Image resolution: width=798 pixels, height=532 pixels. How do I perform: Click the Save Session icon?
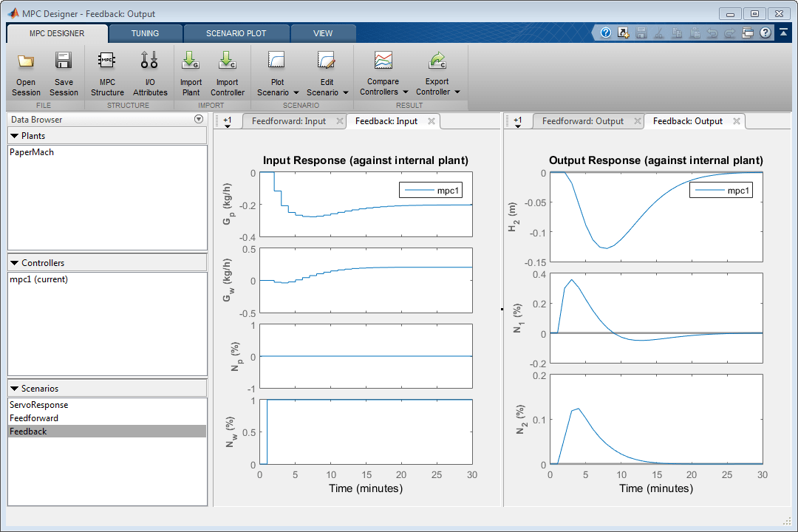[64, 60]
